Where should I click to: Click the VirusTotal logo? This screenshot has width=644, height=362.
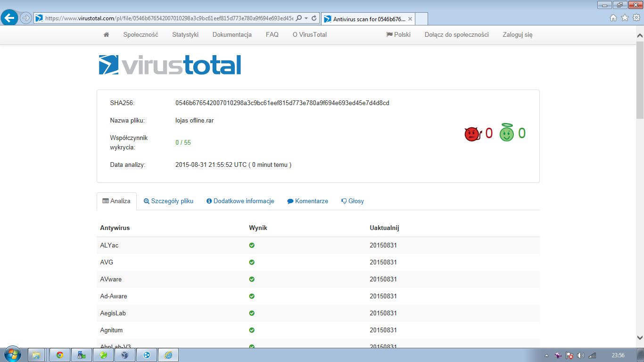click(170, 65)
